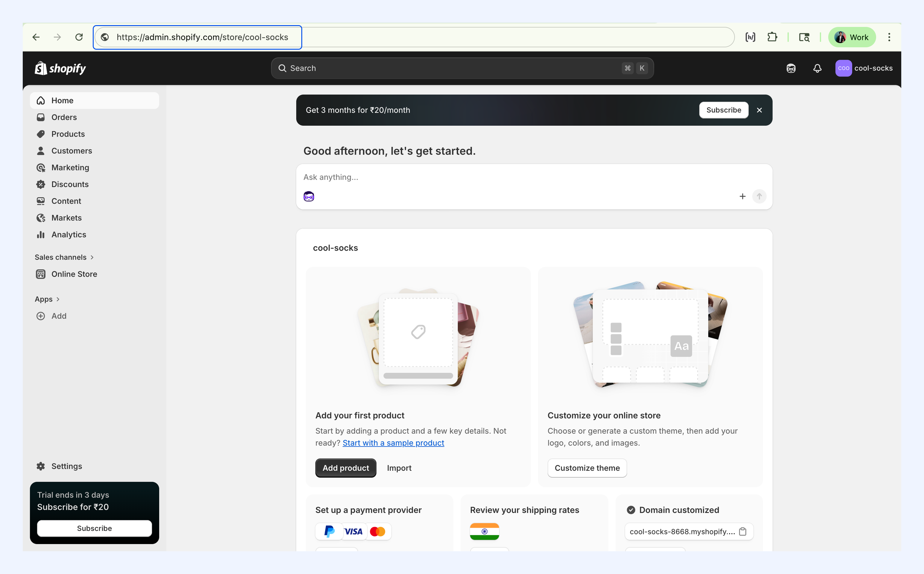924x574 pixels.
Task: Click the Customize your online store illustration
Action: click(x=651, y=335)
